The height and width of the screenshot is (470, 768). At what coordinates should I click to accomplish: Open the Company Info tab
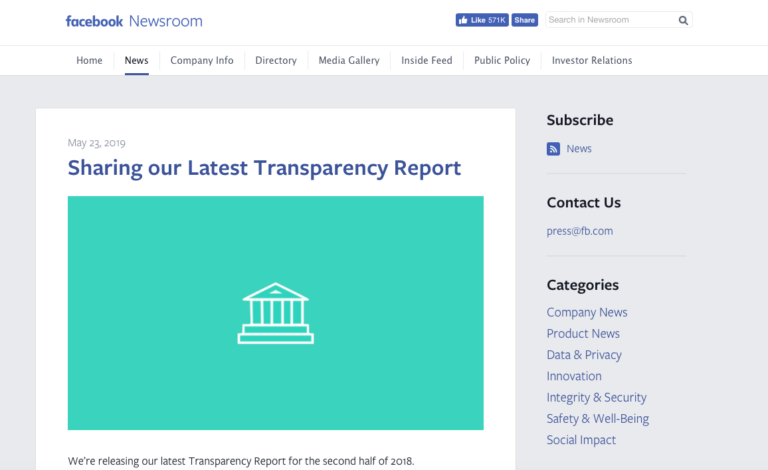click(x=202, y=60)
